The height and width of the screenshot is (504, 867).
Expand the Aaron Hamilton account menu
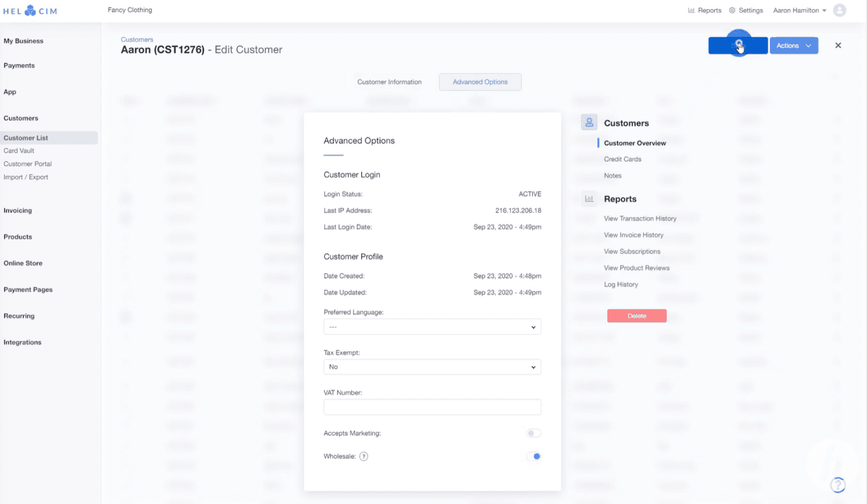pyautogui.click(x=799, y=11)
